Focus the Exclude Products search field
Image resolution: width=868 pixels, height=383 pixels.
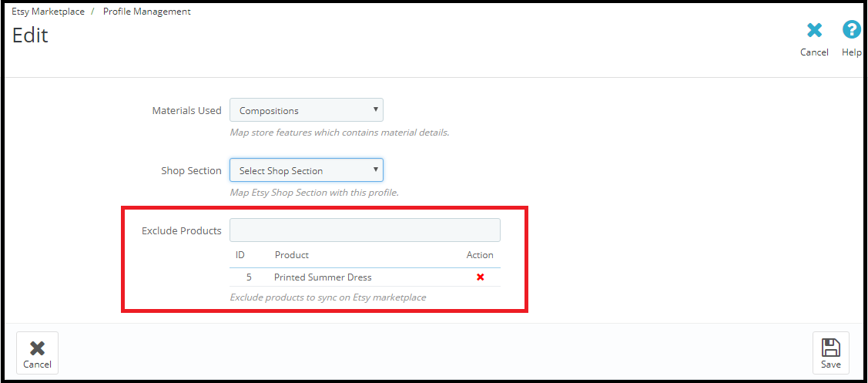364,230
